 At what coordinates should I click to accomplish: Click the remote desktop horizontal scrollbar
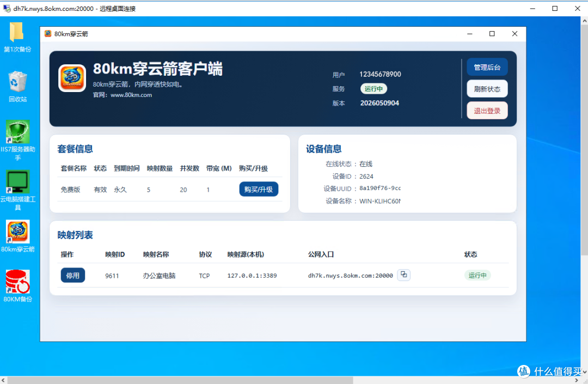tap(180, 380)
